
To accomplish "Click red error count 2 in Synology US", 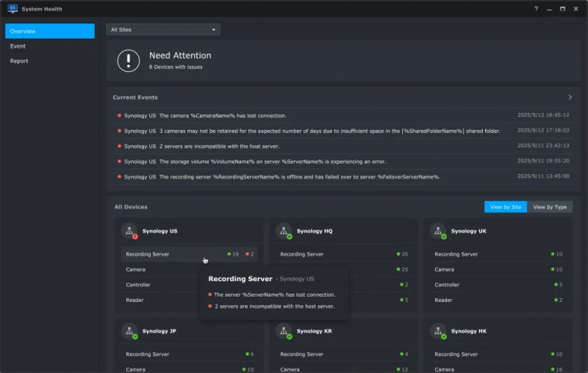I will click(x=250, y=254).
